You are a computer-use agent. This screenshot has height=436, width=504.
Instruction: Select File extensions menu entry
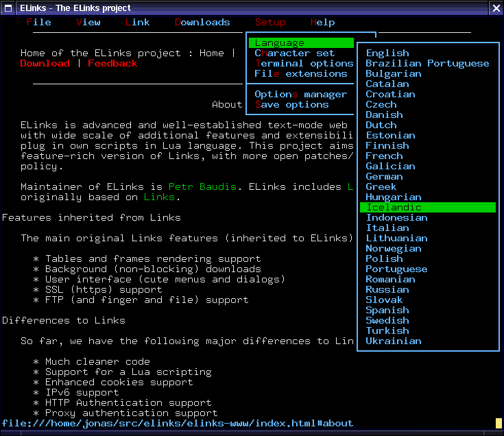(301, 73)
